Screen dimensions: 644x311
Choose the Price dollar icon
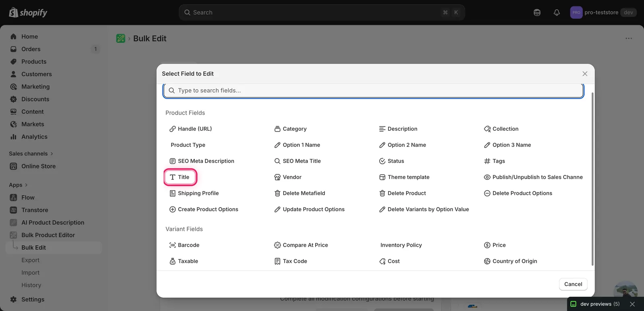[x=487, y=245]
